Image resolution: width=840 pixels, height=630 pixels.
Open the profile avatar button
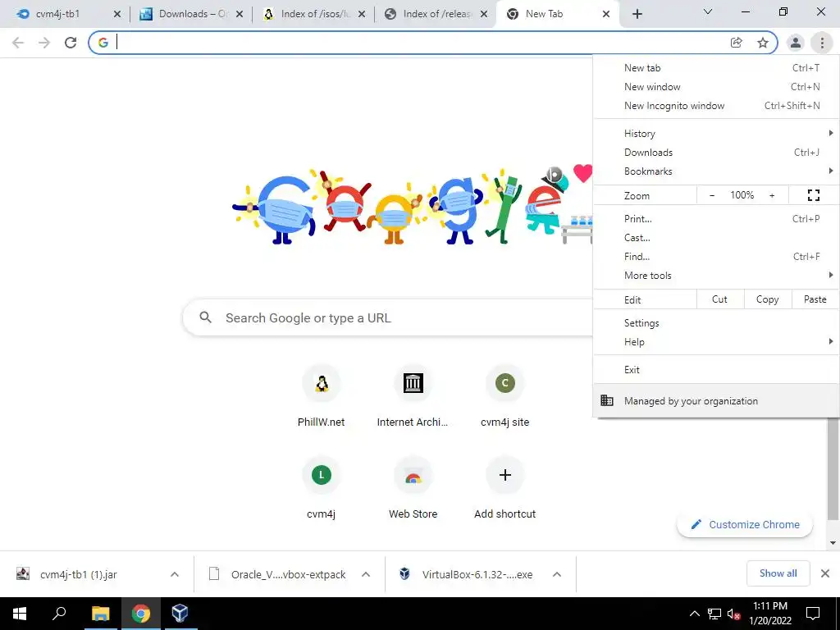[796, 43]
